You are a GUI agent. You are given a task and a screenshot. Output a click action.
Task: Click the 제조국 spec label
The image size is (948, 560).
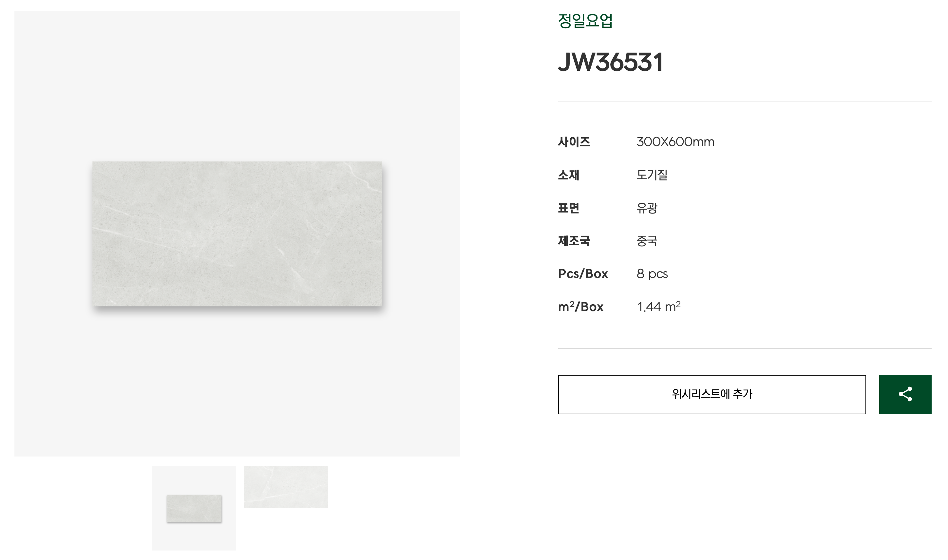574,241
